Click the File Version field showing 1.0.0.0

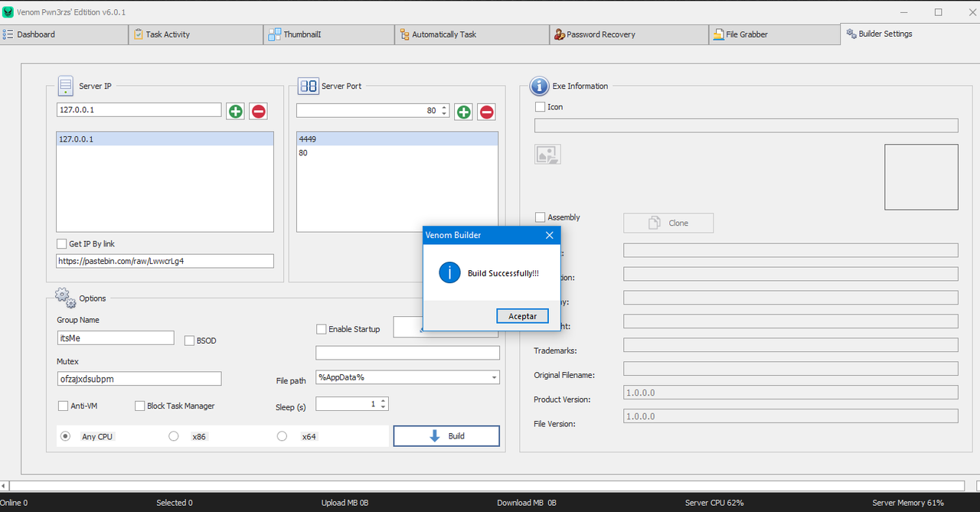point(790,416)
